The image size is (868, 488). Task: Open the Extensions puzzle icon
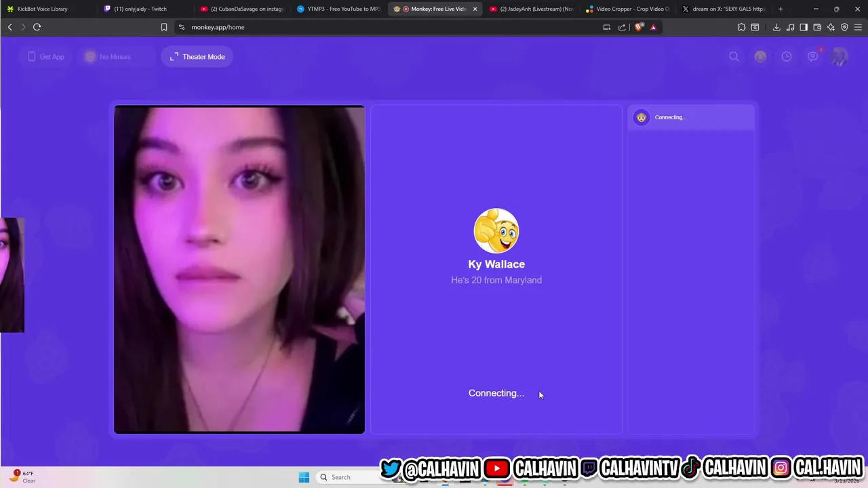(x=741, y=27)
